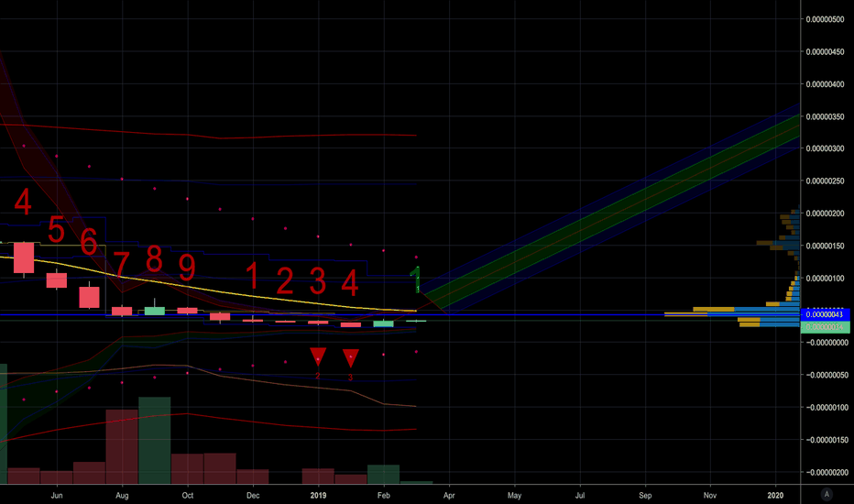Click the red down-triangle marker labeled 2
The height and width of the screenshot is (504, 854).
click(318, 356)
